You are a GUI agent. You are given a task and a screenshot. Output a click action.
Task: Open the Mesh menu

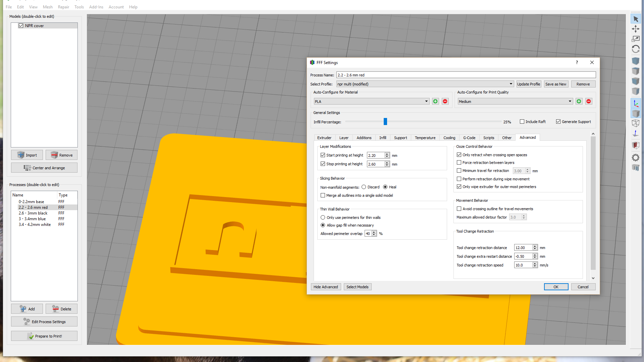point(48,7)
